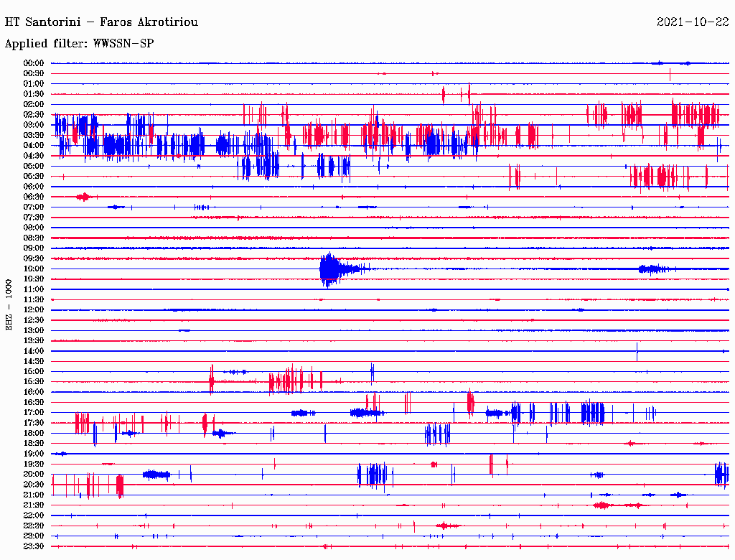The width and height of the screenshot is (735, 560).
Task: Click the date 2021-10-22 in the header
Action: coord(693,22)
